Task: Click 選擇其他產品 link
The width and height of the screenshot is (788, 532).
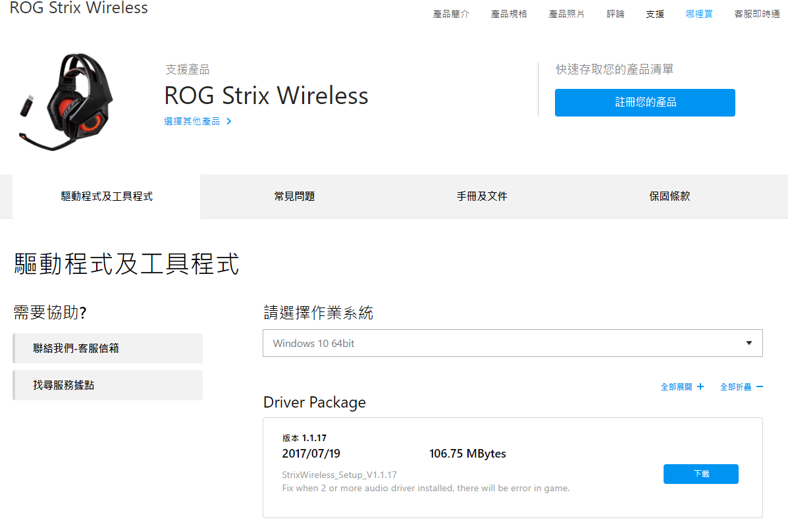Action: (192, 121)
